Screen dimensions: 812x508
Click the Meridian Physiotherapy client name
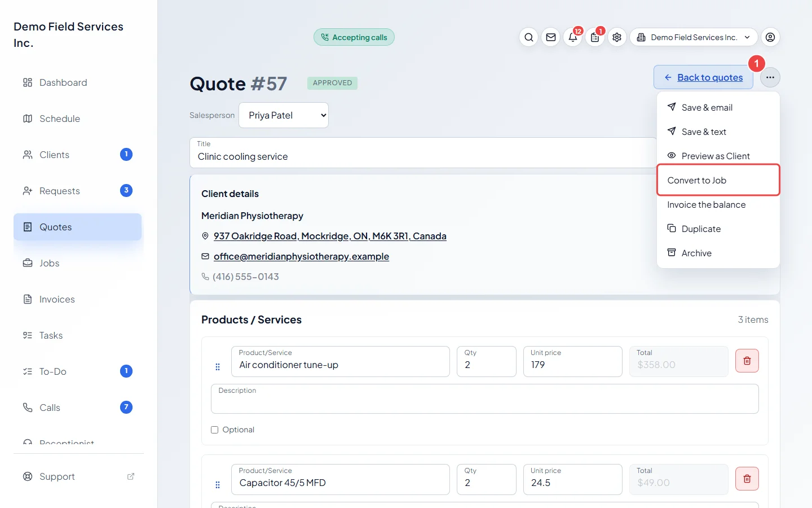click(x=252, y=216)
